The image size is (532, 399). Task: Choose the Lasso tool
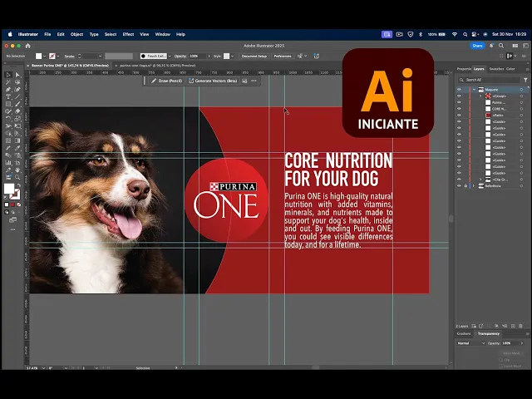coord(17,82)
